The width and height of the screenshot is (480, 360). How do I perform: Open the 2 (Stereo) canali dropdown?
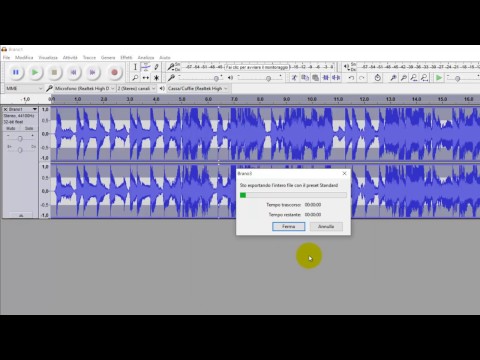(x=136, y=88)
